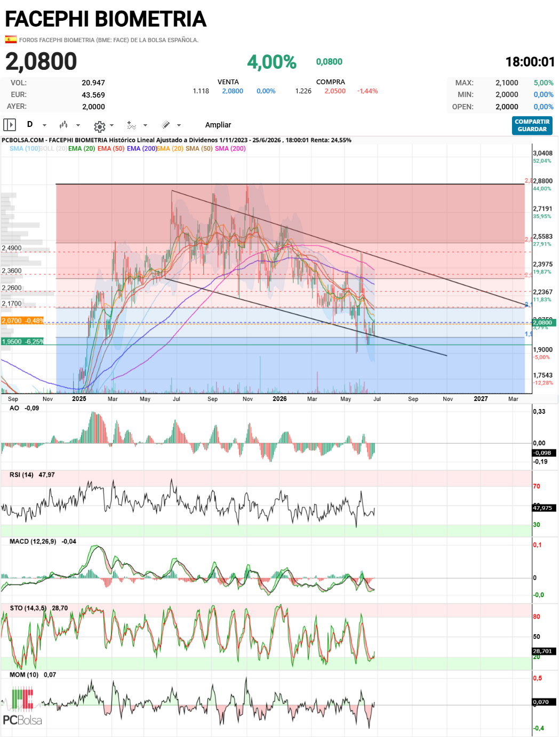Click the green 1,9500 -6,25% level label
Viewport: 560px width, 737px height.
[22, 341]
